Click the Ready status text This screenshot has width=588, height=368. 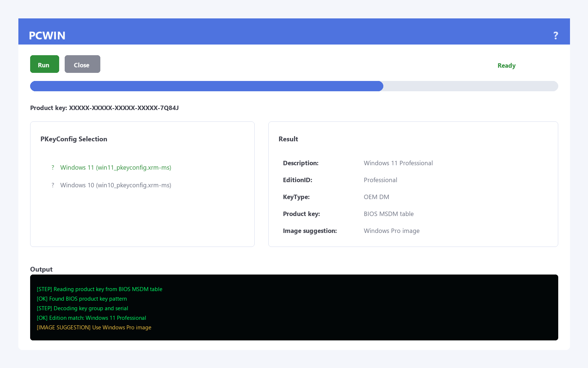click(506, 66)
